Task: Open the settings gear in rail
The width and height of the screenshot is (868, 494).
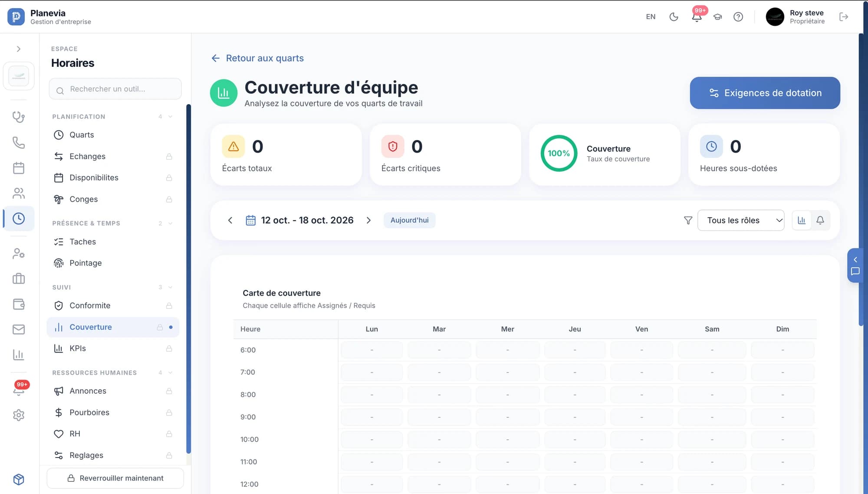Action: 19,415
